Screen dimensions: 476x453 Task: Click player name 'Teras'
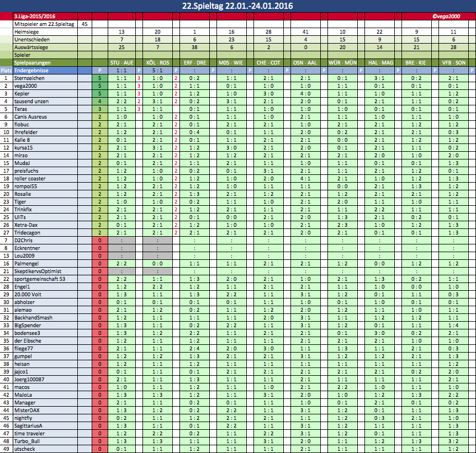click(20, 109)
